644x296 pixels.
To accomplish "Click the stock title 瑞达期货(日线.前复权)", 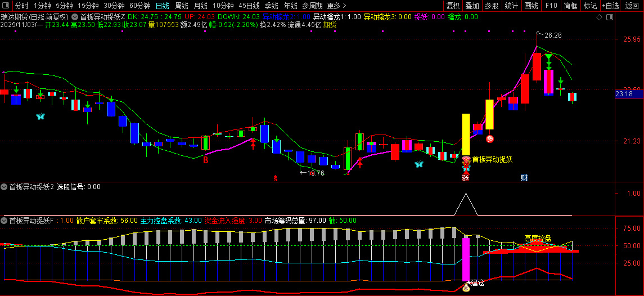I will (x=34, y=17).
